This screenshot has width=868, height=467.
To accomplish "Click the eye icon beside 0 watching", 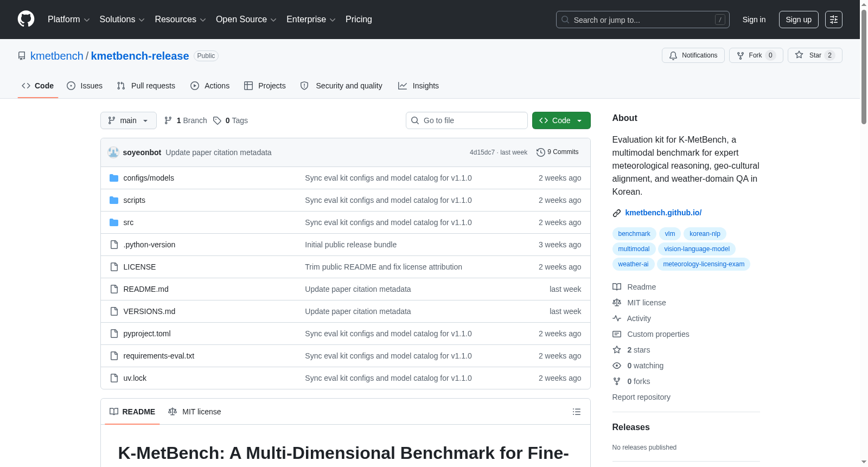I will click(x=617, y=366).
